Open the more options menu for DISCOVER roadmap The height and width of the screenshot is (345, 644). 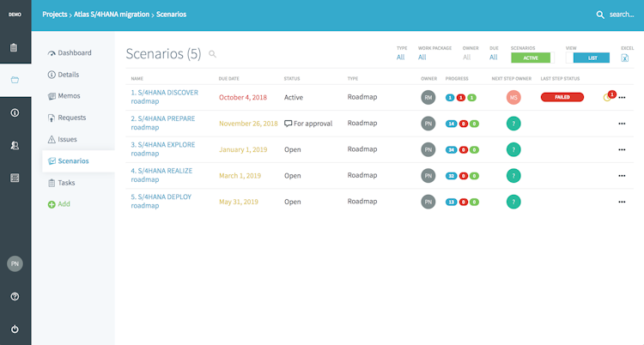pos(622,98)
